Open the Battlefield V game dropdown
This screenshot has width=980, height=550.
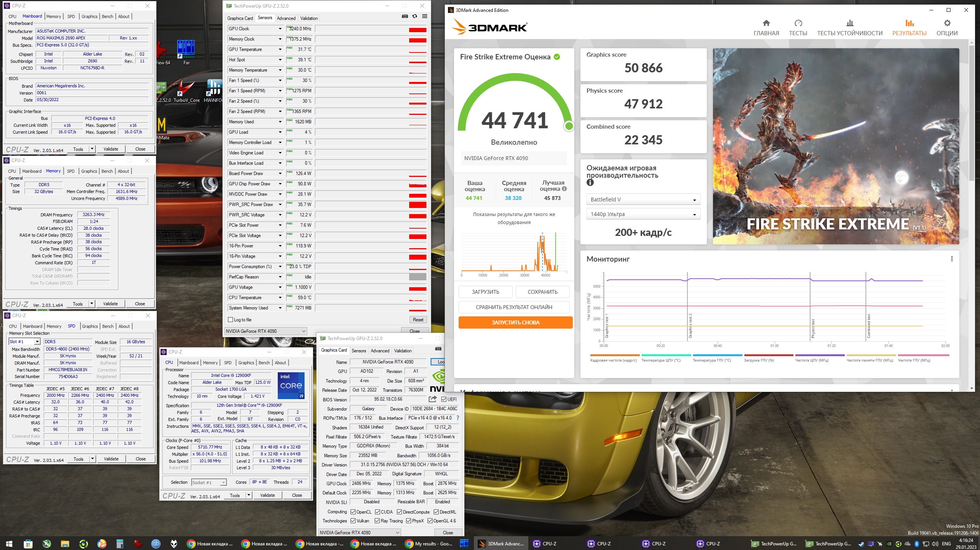643,199
